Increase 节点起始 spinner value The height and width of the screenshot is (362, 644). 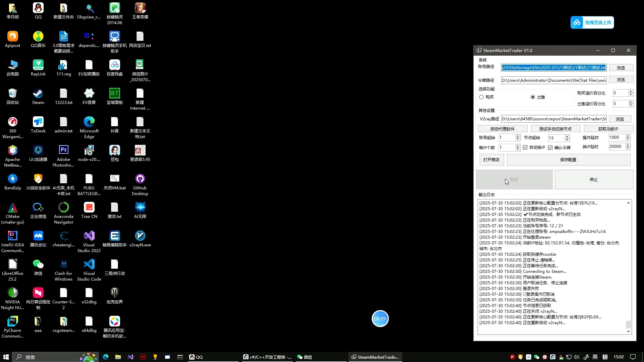point(567,136)
